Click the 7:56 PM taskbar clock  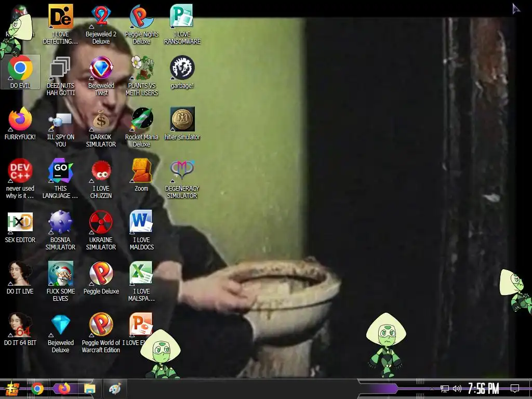tap(484, 389)
